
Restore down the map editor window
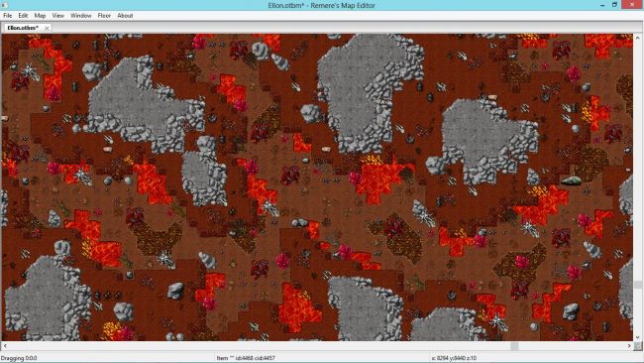[615, 5]
